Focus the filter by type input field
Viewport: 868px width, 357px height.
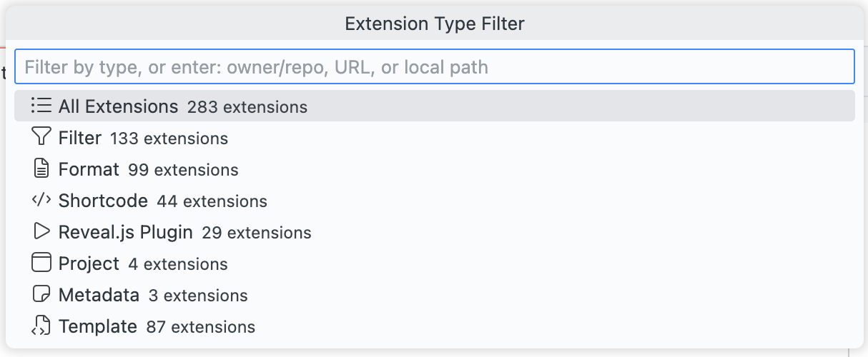click(x=434, y=67)
